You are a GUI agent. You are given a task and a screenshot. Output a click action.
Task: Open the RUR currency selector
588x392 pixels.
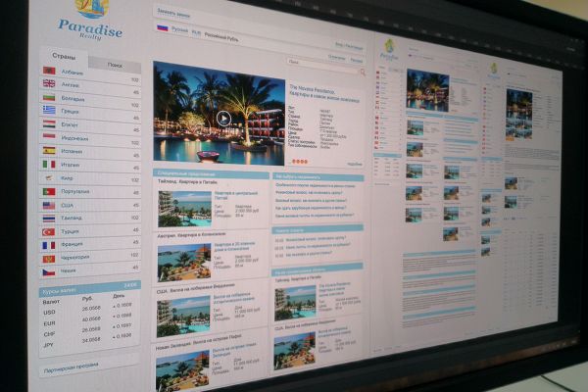(x=196, y=32)
